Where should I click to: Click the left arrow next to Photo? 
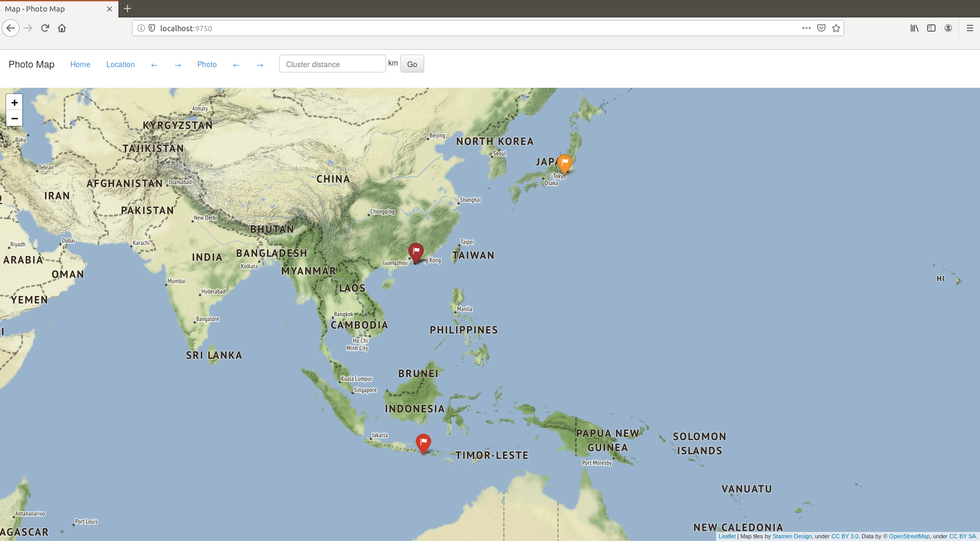tap(236, 65)
